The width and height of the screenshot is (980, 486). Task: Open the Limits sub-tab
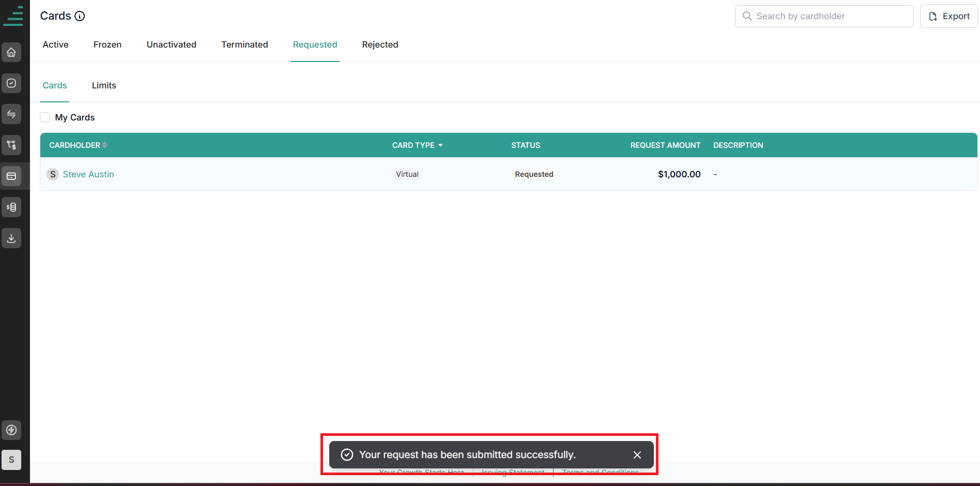[104, 85]
